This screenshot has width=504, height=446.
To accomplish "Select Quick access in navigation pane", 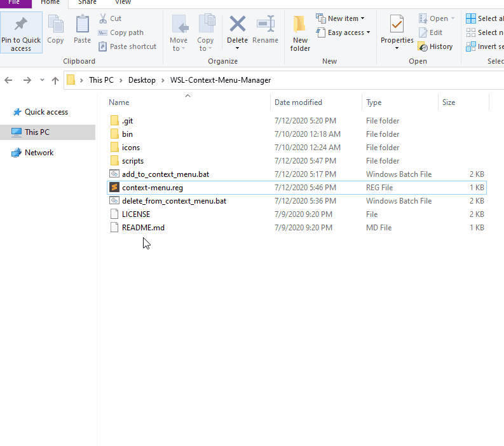I will (x=46, y=112).
